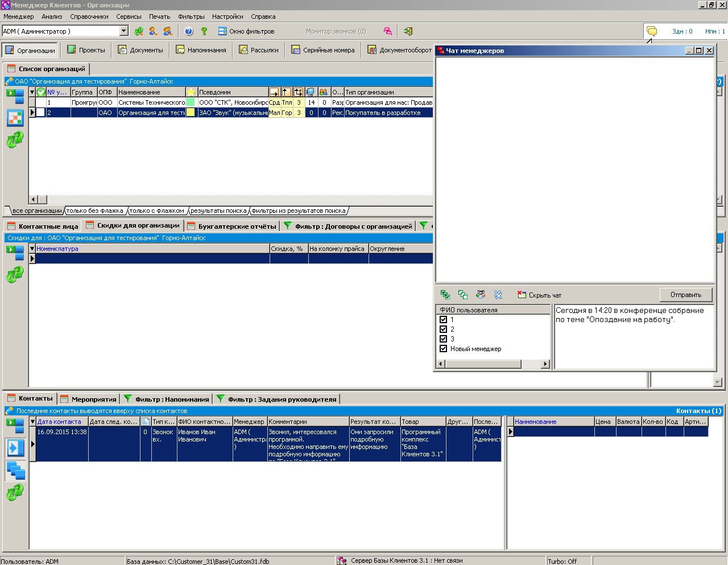Image resolution: width=728 pixels, height=565 pixels.
Task: Open the contacts grid column selector arrow
Action: point(32,422)
